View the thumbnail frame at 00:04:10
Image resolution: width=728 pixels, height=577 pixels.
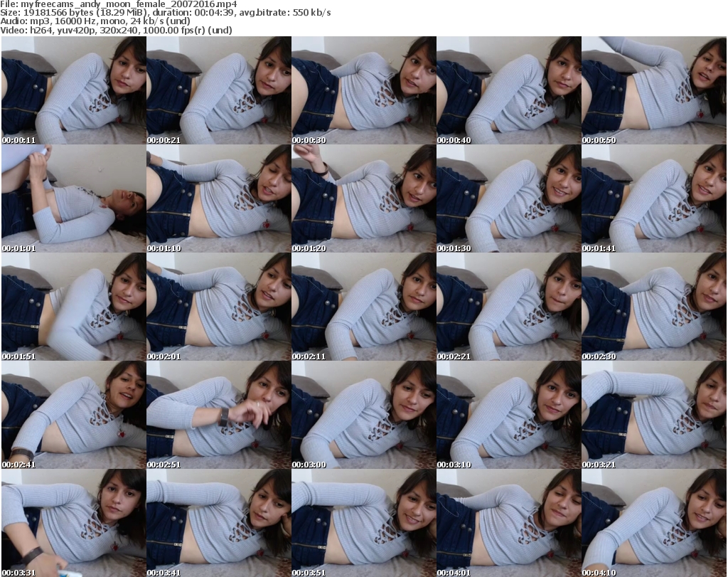coord(654,523)
